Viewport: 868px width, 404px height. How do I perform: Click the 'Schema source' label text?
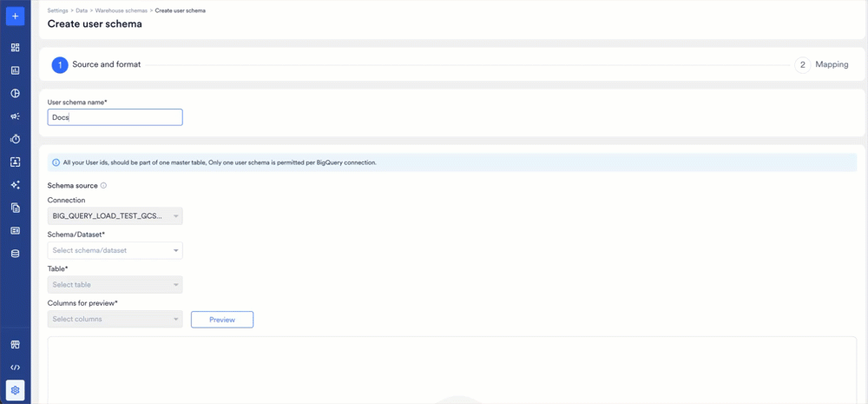point(73,186)
